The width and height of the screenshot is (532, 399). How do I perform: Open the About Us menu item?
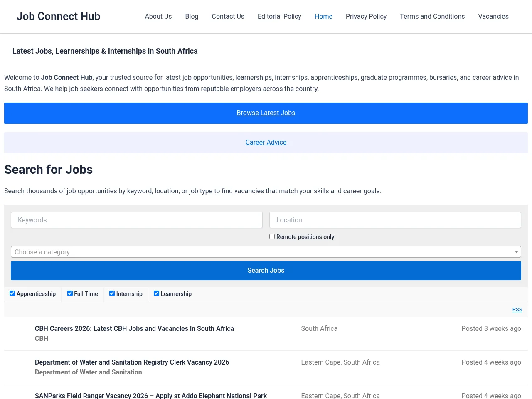click(158, 16)
